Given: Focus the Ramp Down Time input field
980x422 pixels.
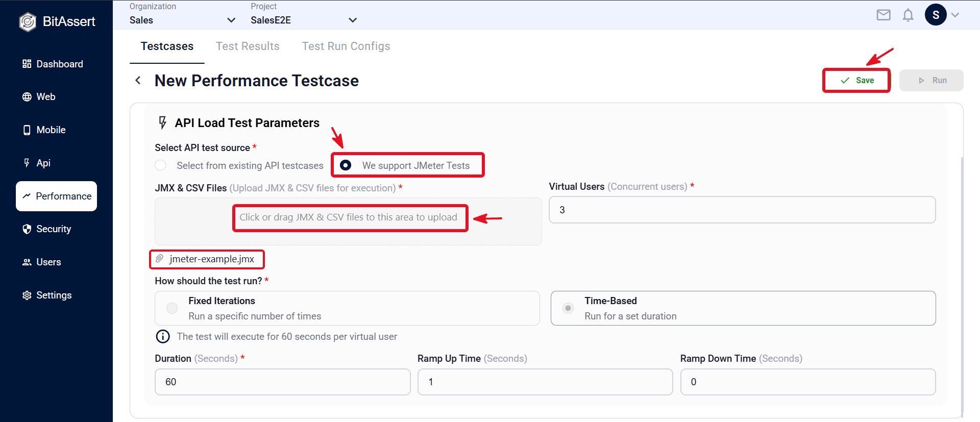Looking at the screenshot, I should (x=808, y=382).
